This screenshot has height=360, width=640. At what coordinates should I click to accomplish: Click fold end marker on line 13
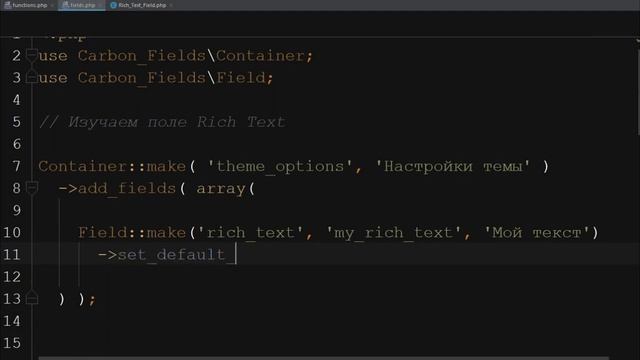(x=31, y=298)
